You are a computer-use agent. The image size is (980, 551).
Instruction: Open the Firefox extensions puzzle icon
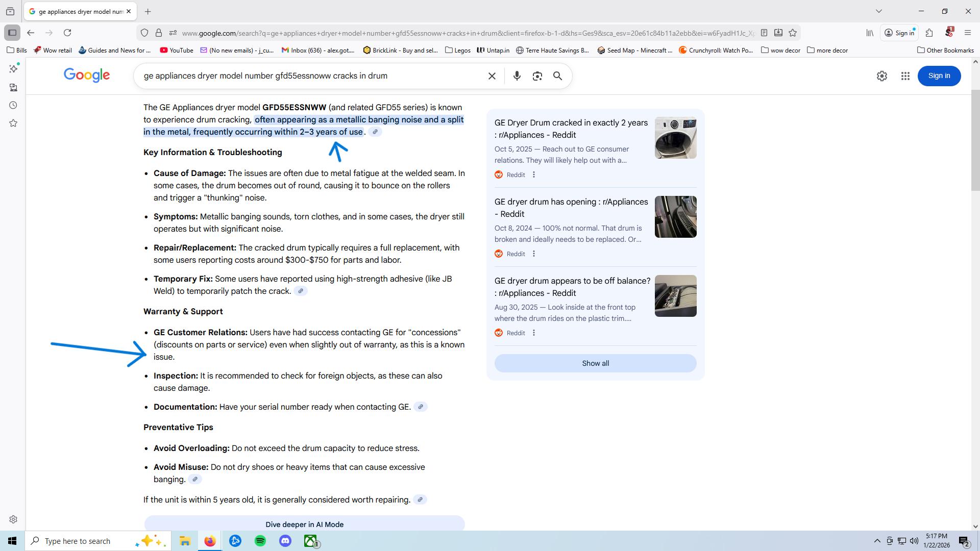(x=929, y=33)
